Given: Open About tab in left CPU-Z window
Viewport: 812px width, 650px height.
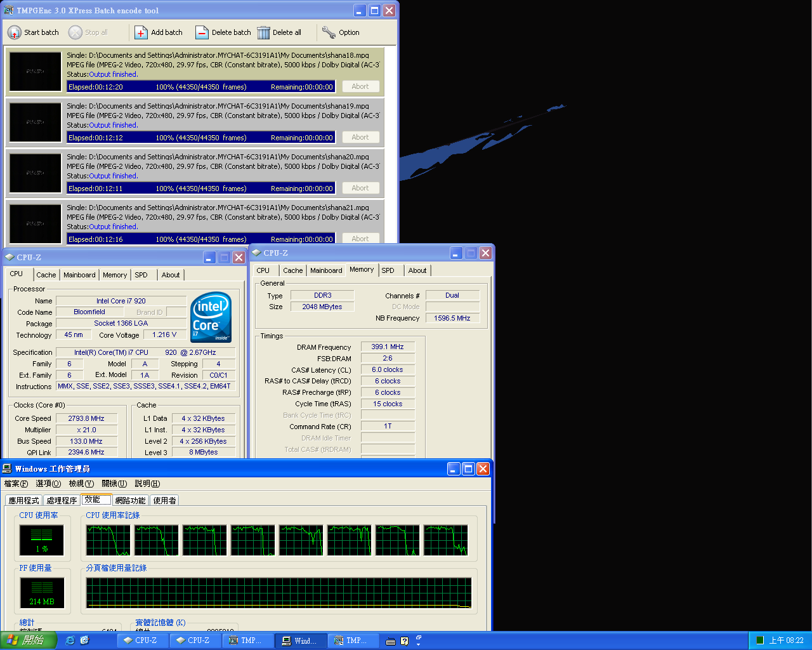Looking at the screenshot, I should click(x=171, y=275).
